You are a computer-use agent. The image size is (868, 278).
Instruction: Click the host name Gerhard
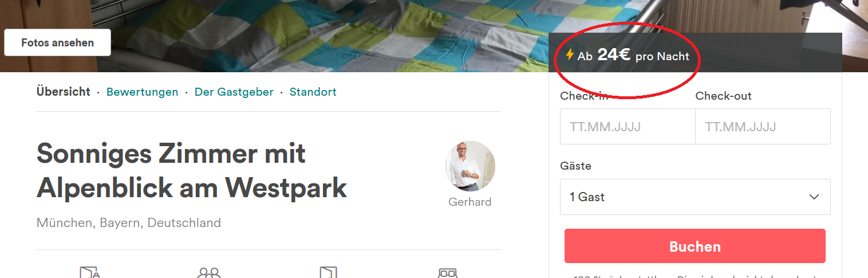pyautogui.click(x=469, y=202)
